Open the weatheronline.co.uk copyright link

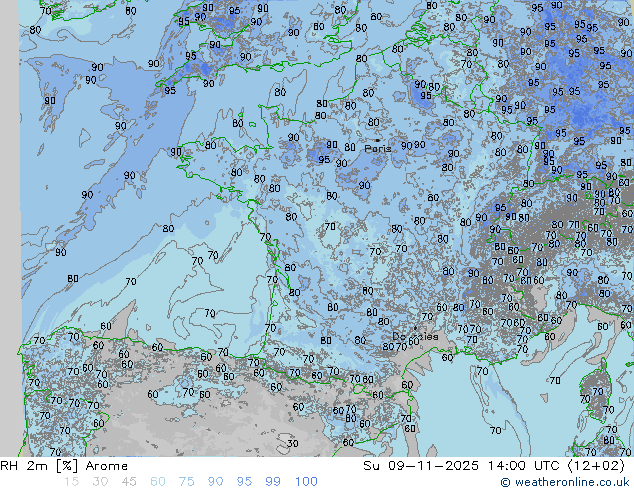click(x=565, y=482)
